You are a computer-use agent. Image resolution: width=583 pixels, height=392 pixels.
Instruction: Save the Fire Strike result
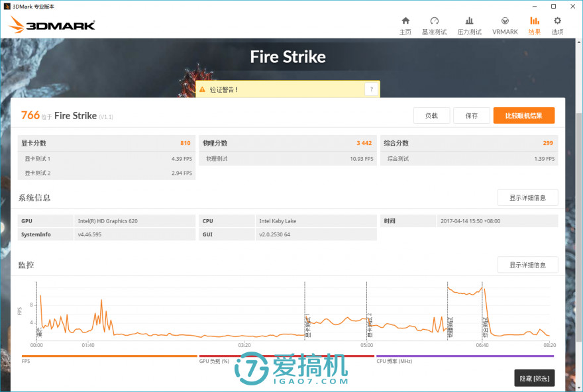pyautogui.click(x=472, y=115)
